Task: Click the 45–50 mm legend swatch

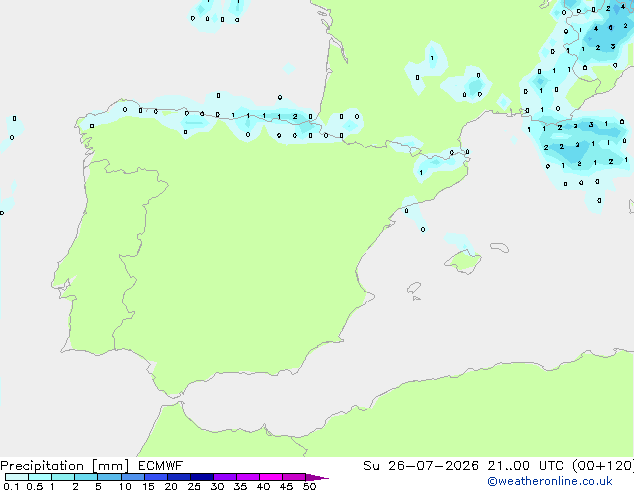Action: [294, 477]
